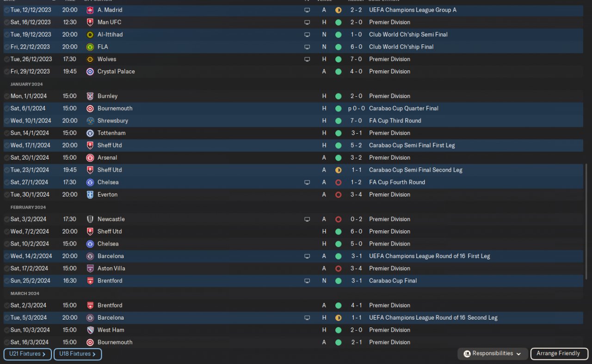Viewport: 592px width, 364px height.
Task: Open the Responsibilities dropdown
Action: pyautogui.click(x=492, y=354)
